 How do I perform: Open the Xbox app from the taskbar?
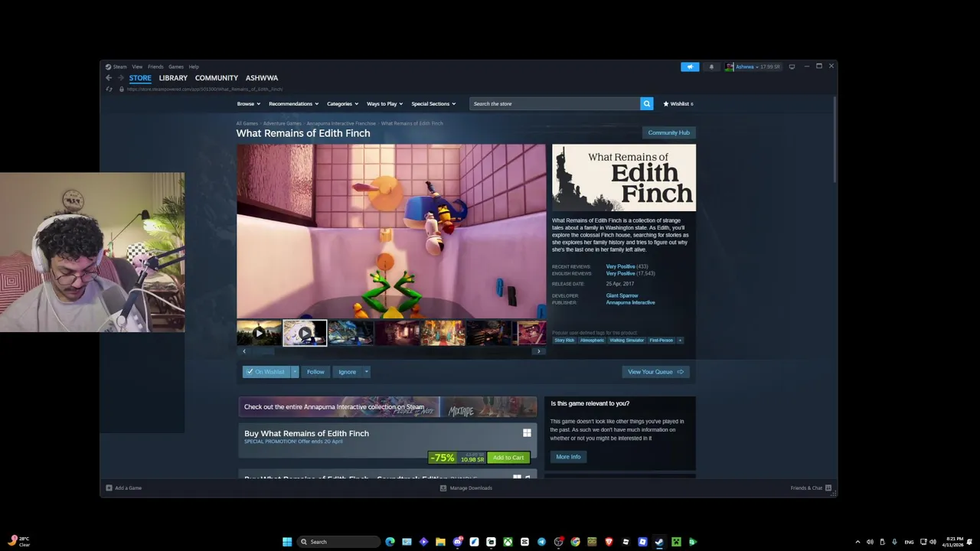click(508, 542)
